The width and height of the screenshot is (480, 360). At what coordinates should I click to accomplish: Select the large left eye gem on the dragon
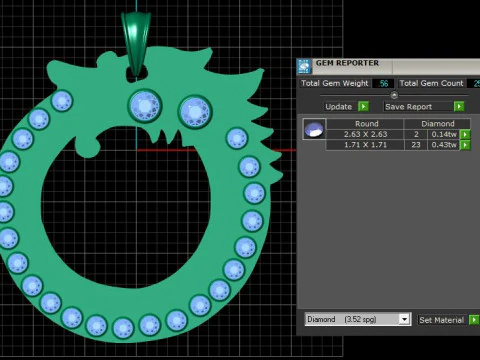[145, 106]
